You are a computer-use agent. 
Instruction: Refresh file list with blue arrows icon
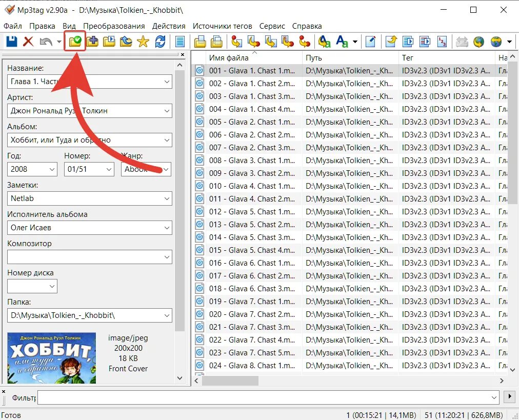coord(160,42)
